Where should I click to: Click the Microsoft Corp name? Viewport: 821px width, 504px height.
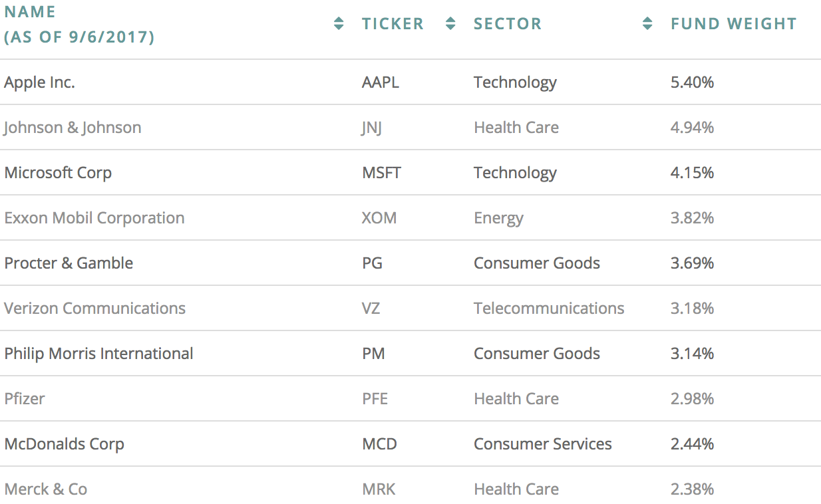(x=58, y=173)
